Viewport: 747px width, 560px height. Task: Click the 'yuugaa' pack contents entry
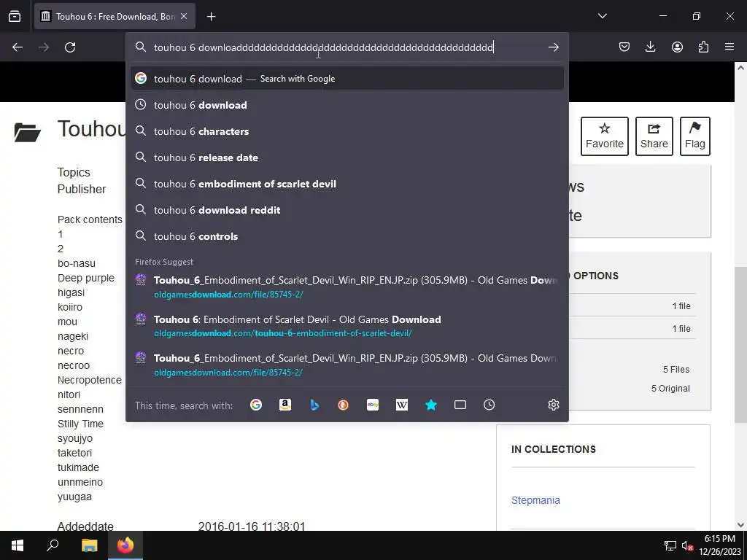74,497
